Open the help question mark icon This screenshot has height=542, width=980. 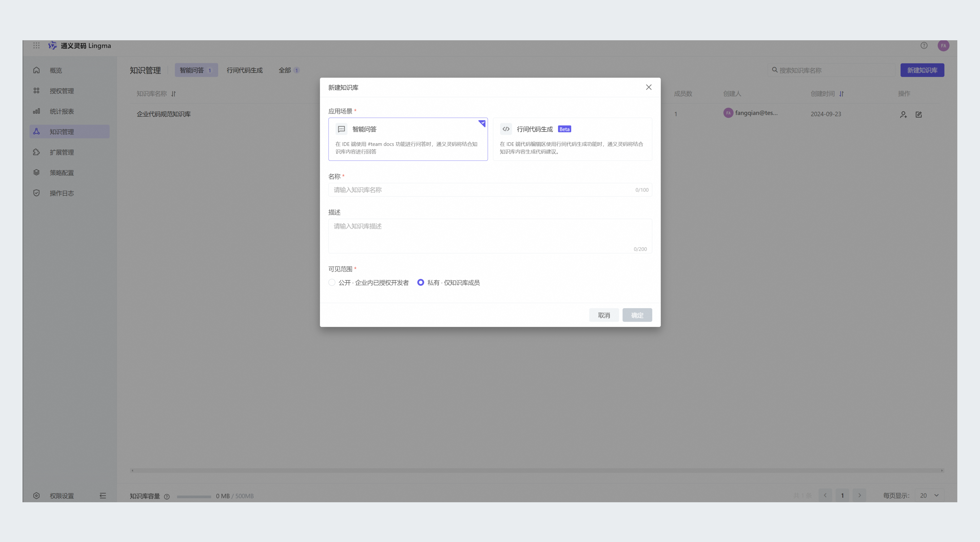tap(924, 46)
